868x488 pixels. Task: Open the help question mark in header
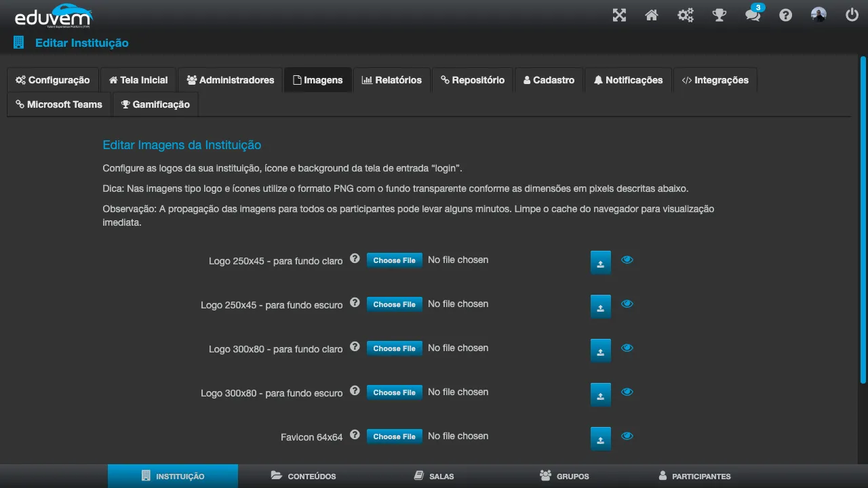pos(785,15)
